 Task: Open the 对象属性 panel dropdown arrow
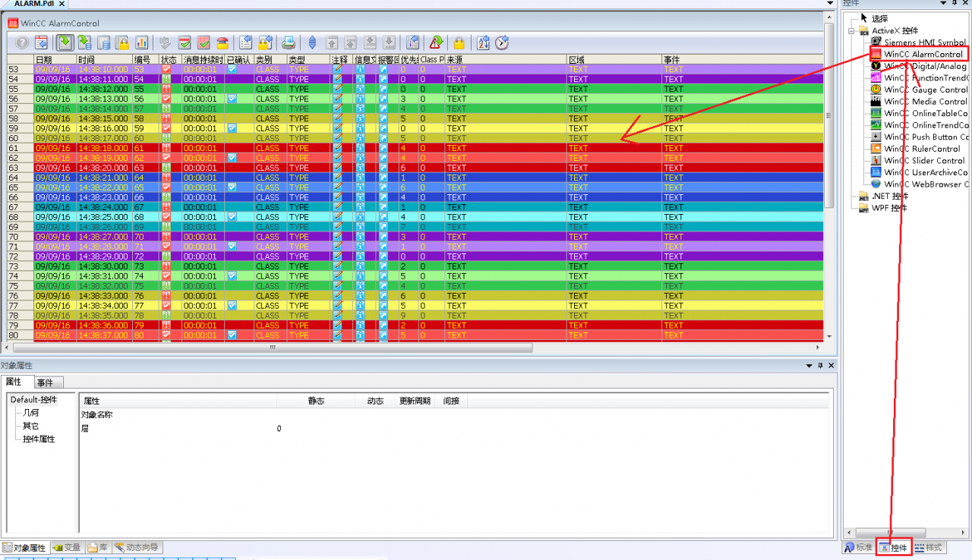point(809,366)
